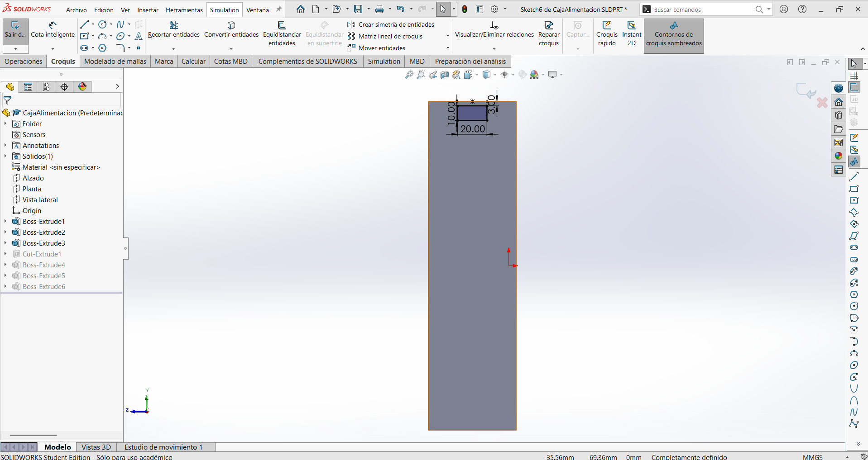Switch to the Operaciones tab

(x=24, y=62)
